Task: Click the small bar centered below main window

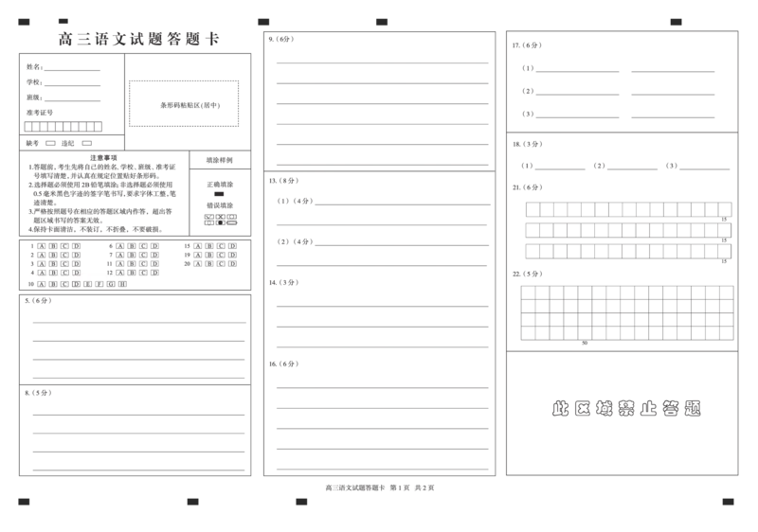Action: (379, 485)
